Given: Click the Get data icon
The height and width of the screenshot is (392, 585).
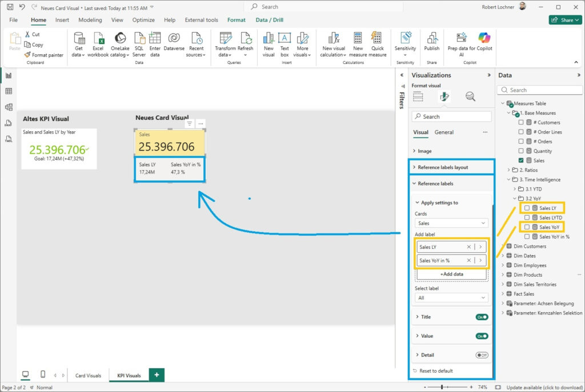Looking at the screenshot, I should click(79, 39).
